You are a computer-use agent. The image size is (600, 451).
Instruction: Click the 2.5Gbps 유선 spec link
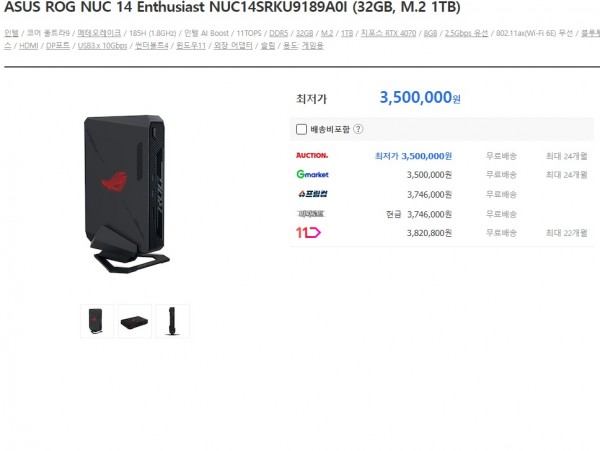click(x=466, y=33)
